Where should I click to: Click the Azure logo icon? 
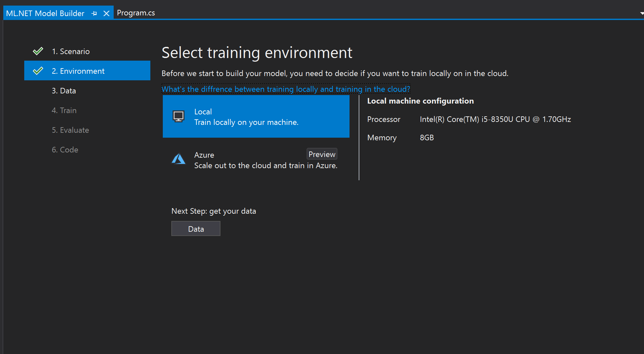(179, 159)
